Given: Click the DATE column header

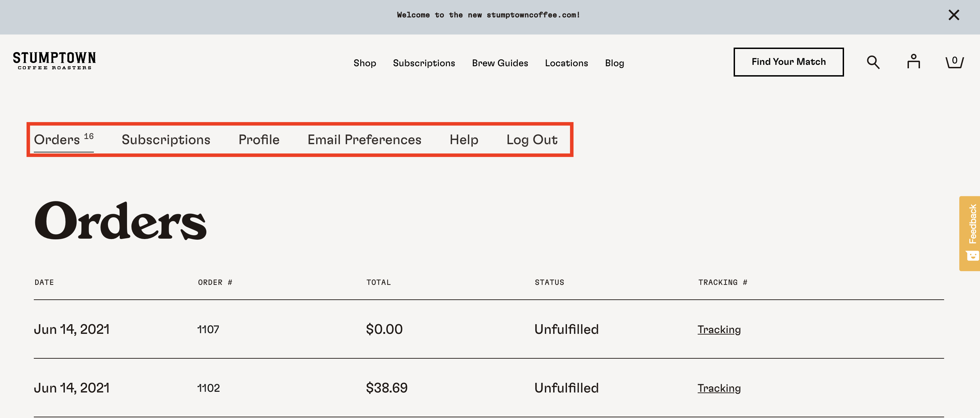Looking at the screenshot, I should 44,282.
